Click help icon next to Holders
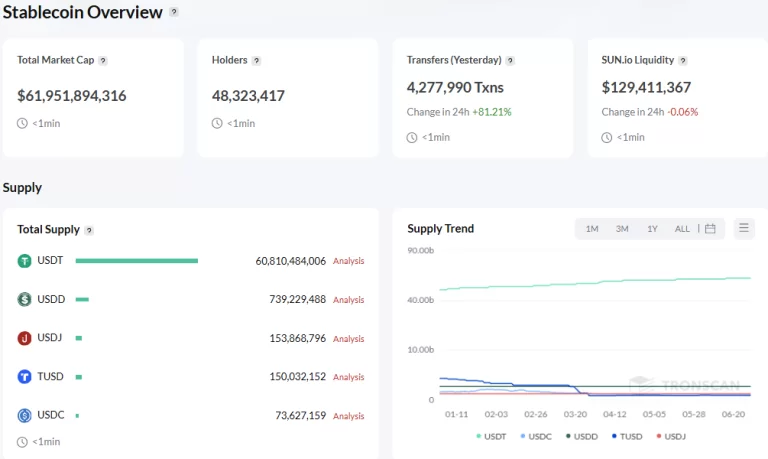768x459 pixels. (x=257, y=61)
